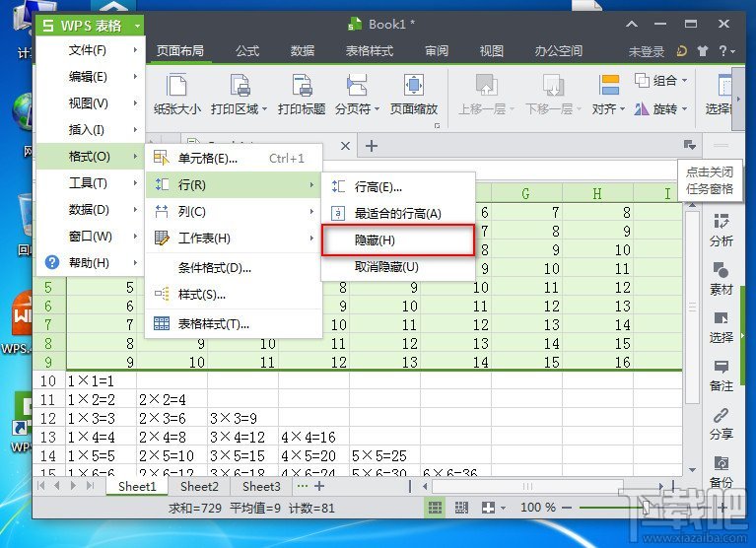The image size is (756, 548).
Task: Open the 纸张大小 paper size tool
Action: click(x=177, y=95)
